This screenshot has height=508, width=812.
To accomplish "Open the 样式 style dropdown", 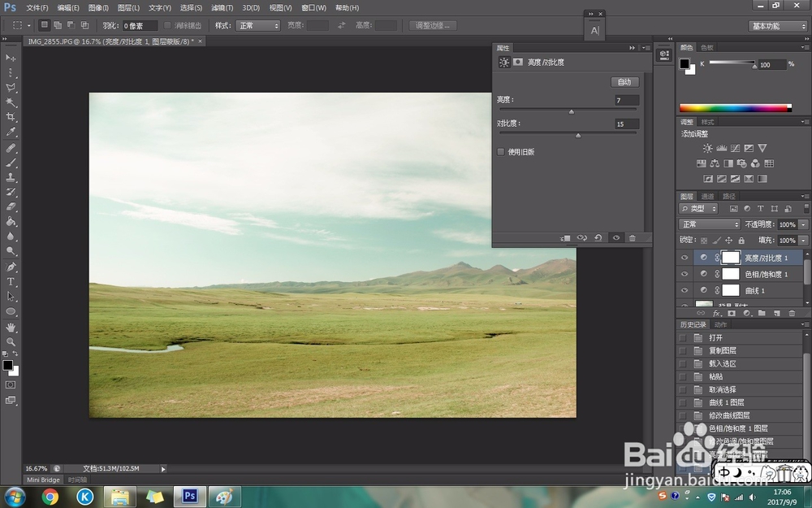I will pyautogui.click(x=258, y=25).
